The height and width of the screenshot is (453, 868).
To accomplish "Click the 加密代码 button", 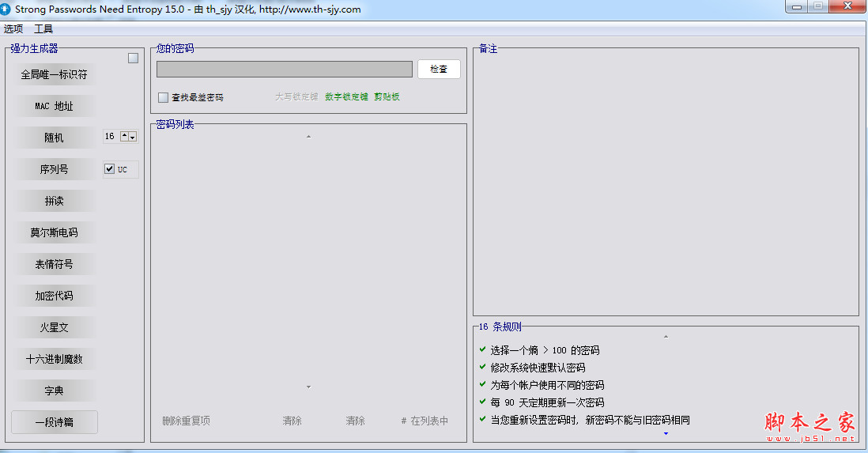I will click(55, 295).
